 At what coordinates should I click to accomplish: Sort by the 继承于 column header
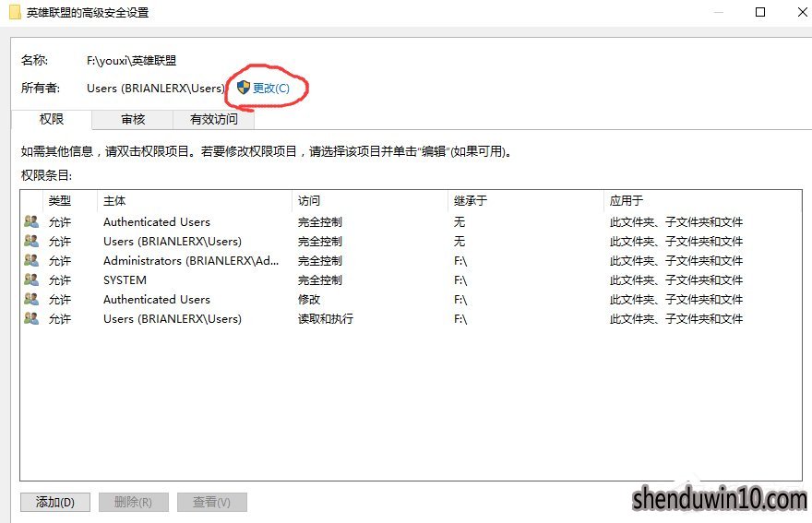[x=526, y=201]
